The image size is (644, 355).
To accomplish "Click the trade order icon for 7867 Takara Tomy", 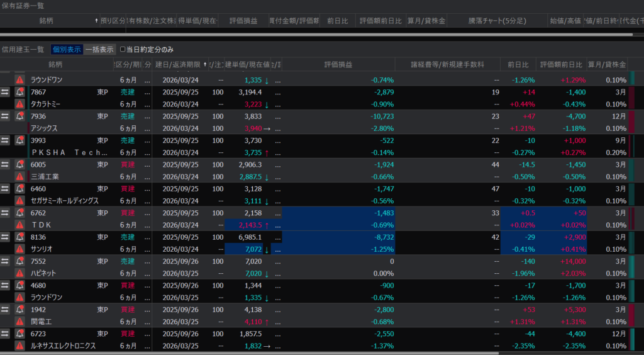I will click(x=5, y=92).
